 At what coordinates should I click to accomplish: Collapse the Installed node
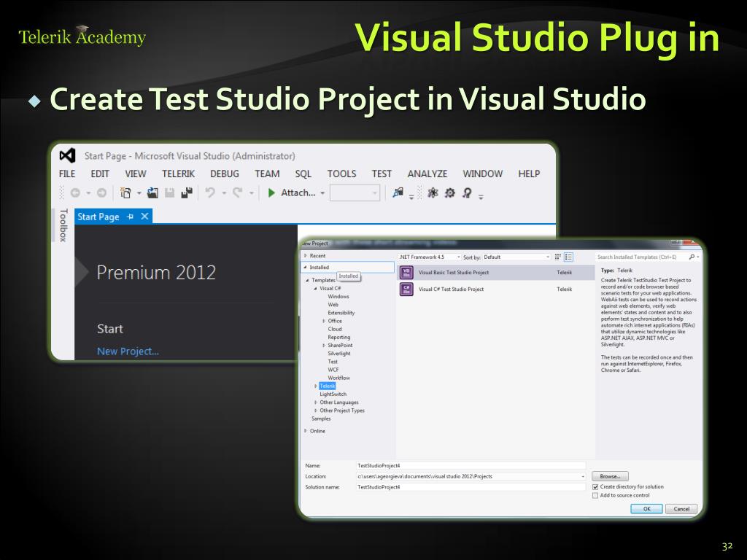306,267
